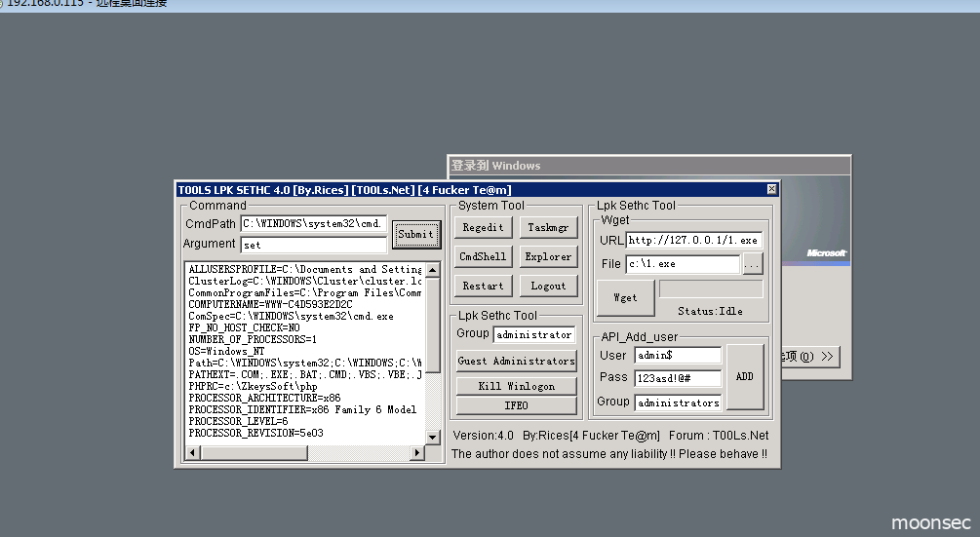Click the Restart button
This screenshot has width=980, height=537.
pyautogui.click(x=483, y=286)
